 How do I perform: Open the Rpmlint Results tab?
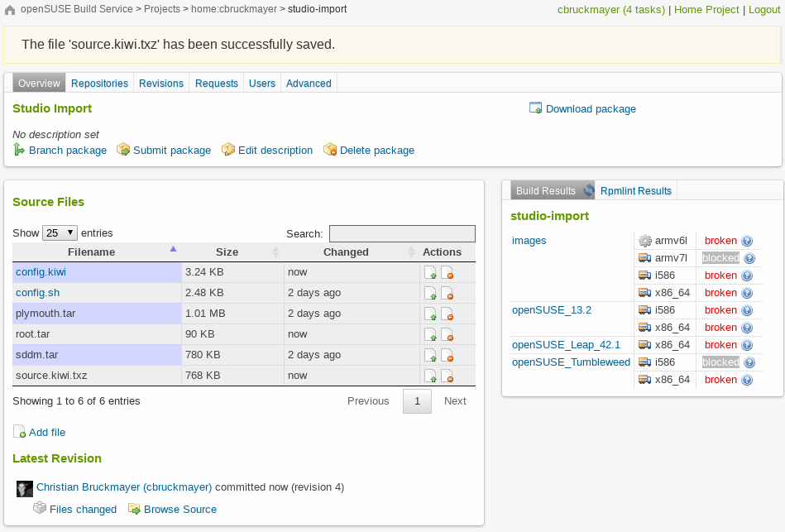(x=635, y=191)
